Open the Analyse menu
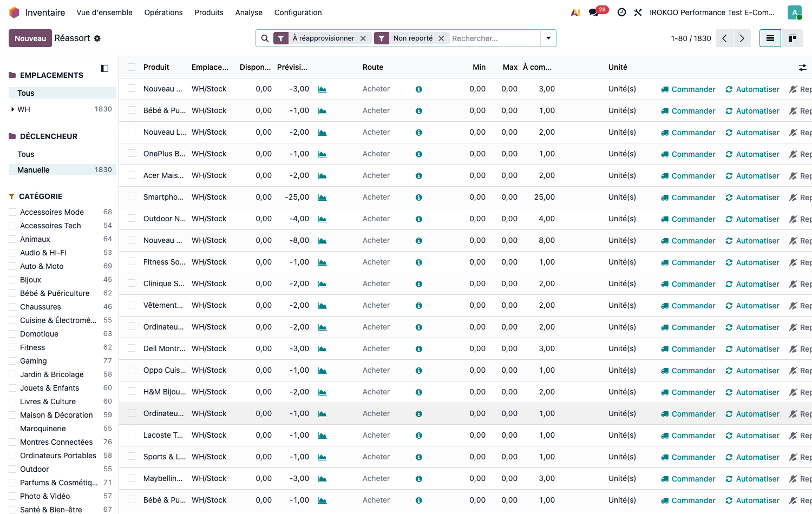 (x=249, y=12)
